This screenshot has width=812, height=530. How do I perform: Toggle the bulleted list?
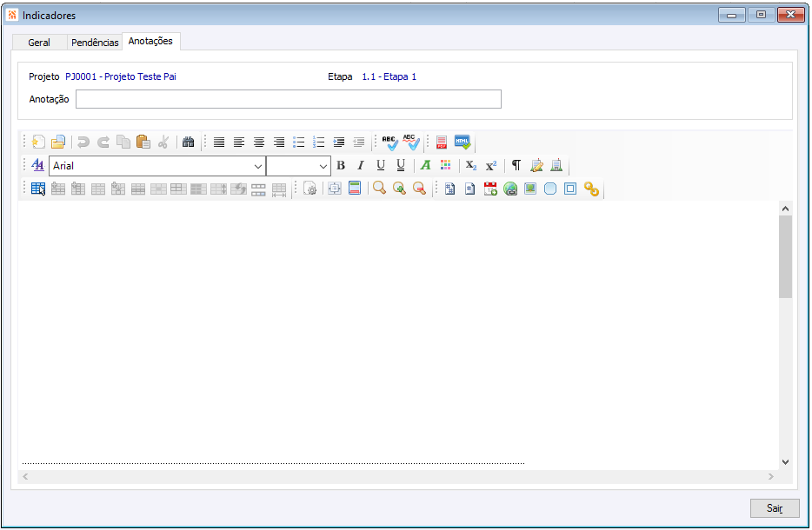pyautogui.click(x=299, y=142)
